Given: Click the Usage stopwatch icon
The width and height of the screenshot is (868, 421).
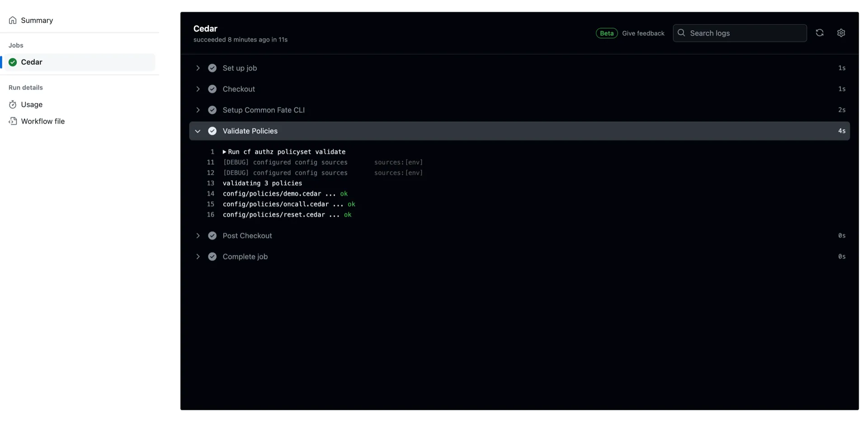Looking at the screenshot, I should click(x=13, y=104).
